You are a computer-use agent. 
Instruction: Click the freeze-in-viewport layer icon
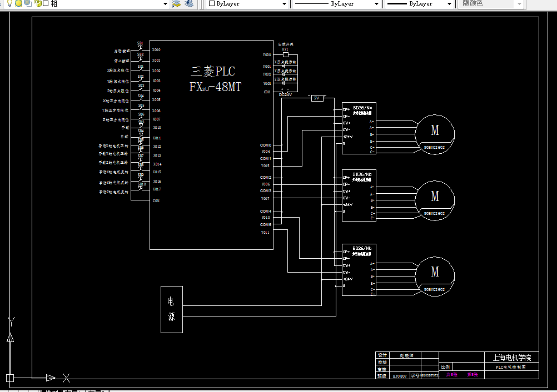pyautogui.click(x=28, y=3)
